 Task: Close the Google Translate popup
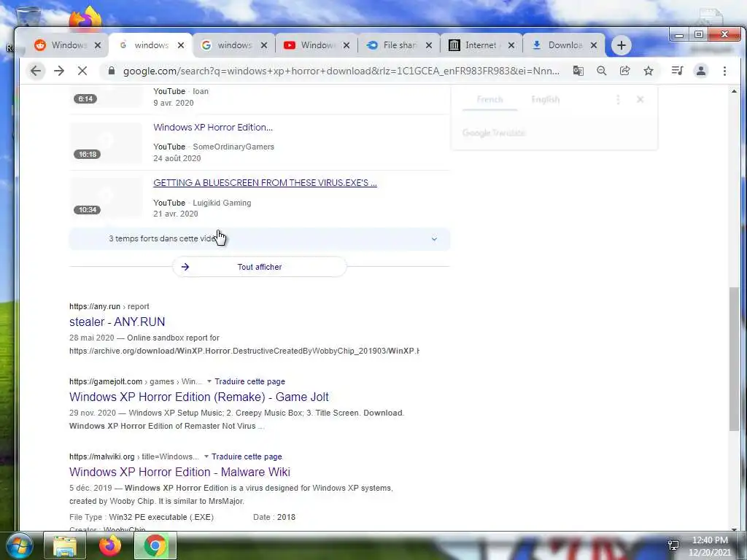coord(640,99)
